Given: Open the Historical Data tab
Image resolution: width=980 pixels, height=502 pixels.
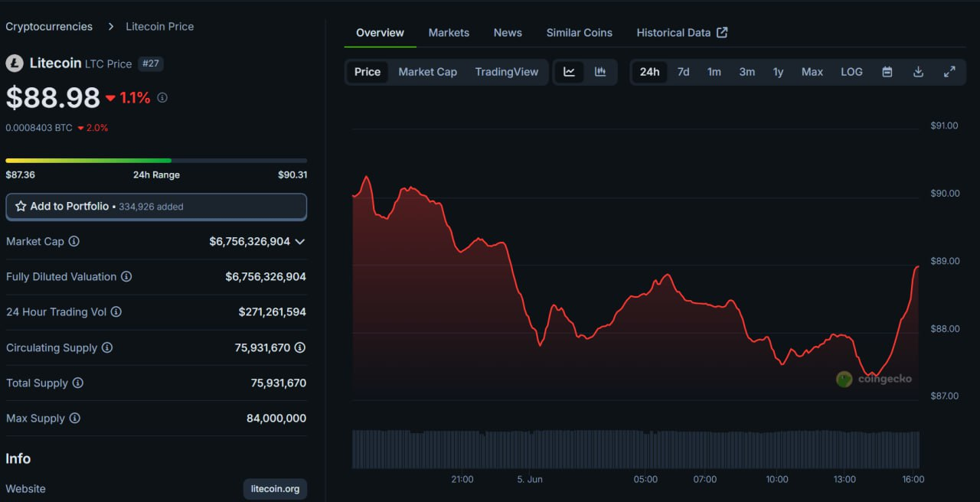Looking at the screenshot, I should pos(682,32).
